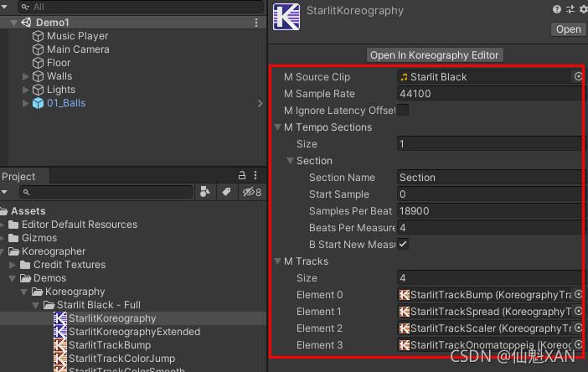Screen dimensions: 588x372
Task: Open the Inspector settings gear menu
Action: click(x=584, y=9)
